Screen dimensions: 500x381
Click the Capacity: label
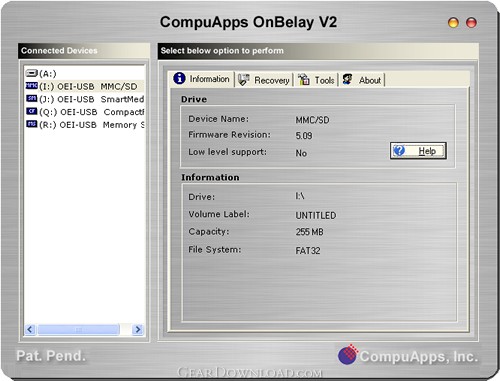[x=209, y=231]
